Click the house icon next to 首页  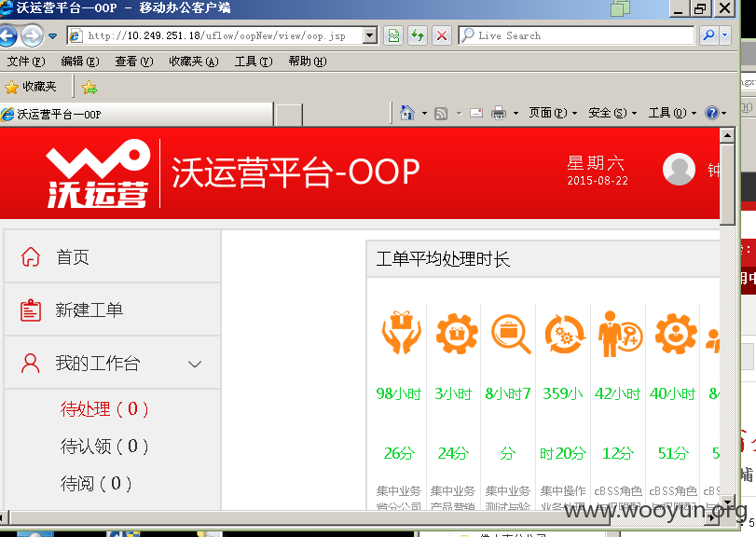(x=31, y=257)
